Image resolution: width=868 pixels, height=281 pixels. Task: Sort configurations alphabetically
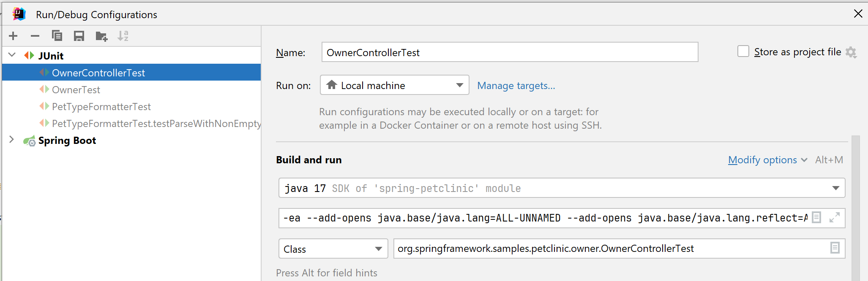(123, 36)
